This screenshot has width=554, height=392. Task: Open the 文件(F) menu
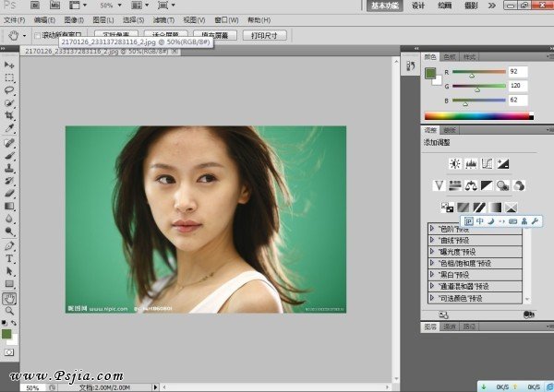click(x=15, y=20)
